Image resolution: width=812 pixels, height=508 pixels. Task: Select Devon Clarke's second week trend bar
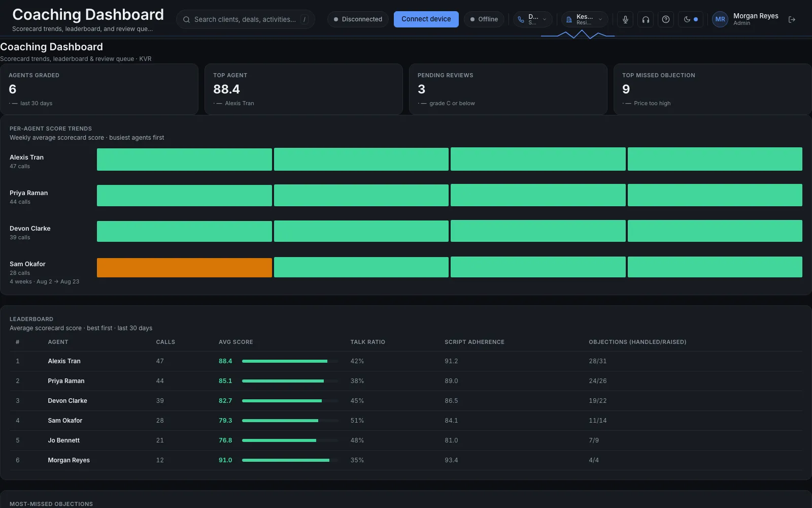coord(361,231)
